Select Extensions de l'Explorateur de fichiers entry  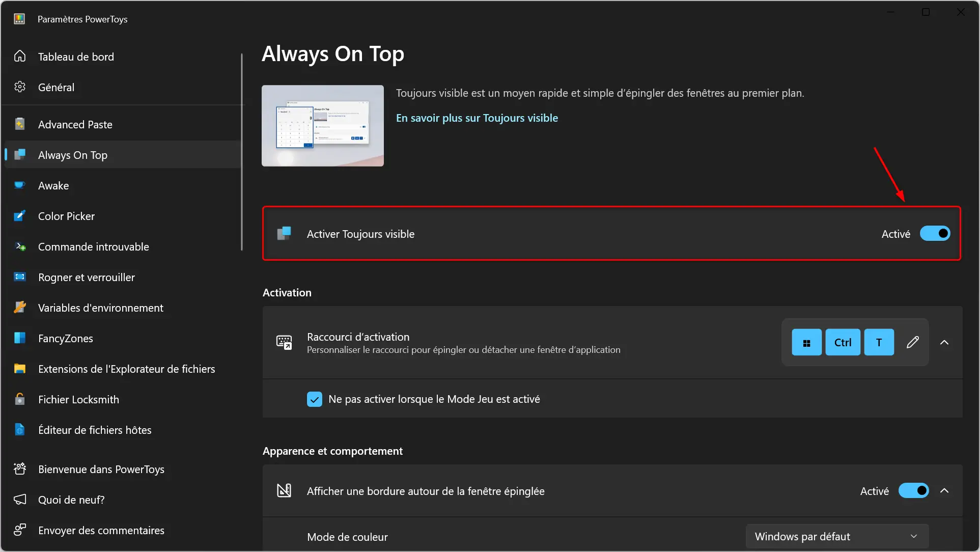[x=122, y=369]
